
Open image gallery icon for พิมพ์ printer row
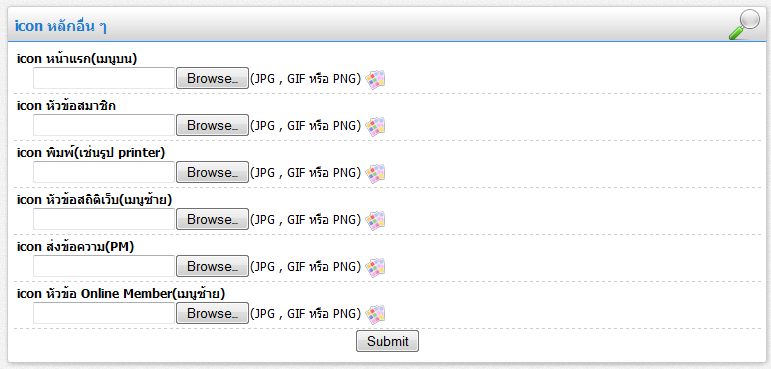point(376,173)
